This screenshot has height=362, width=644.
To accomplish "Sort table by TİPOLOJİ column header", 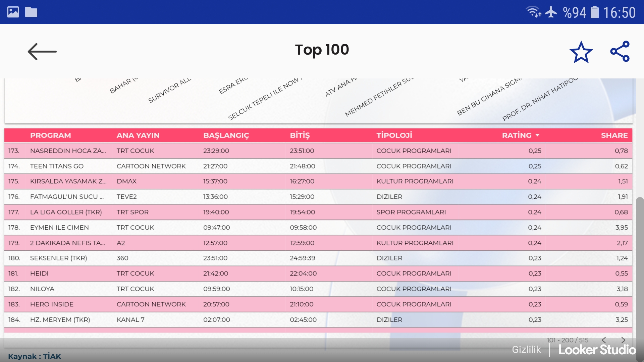I will [x=394, y=135].
